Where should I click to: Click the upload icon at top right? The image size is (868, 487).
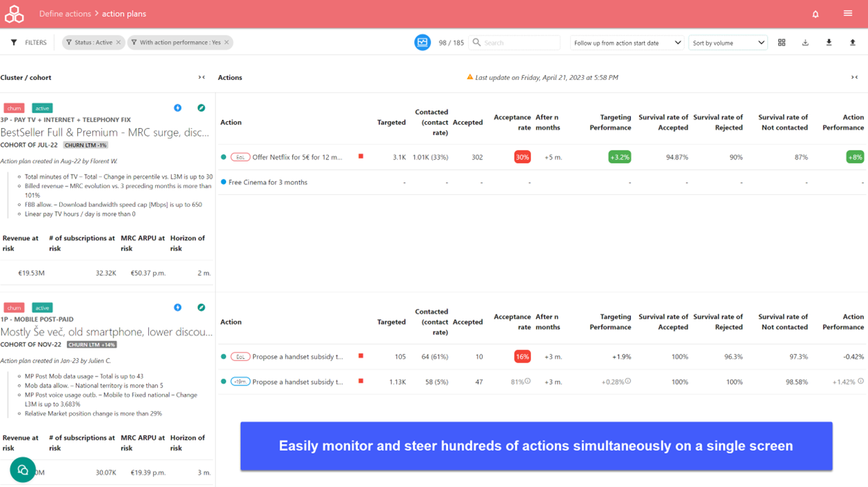[853, 42]
